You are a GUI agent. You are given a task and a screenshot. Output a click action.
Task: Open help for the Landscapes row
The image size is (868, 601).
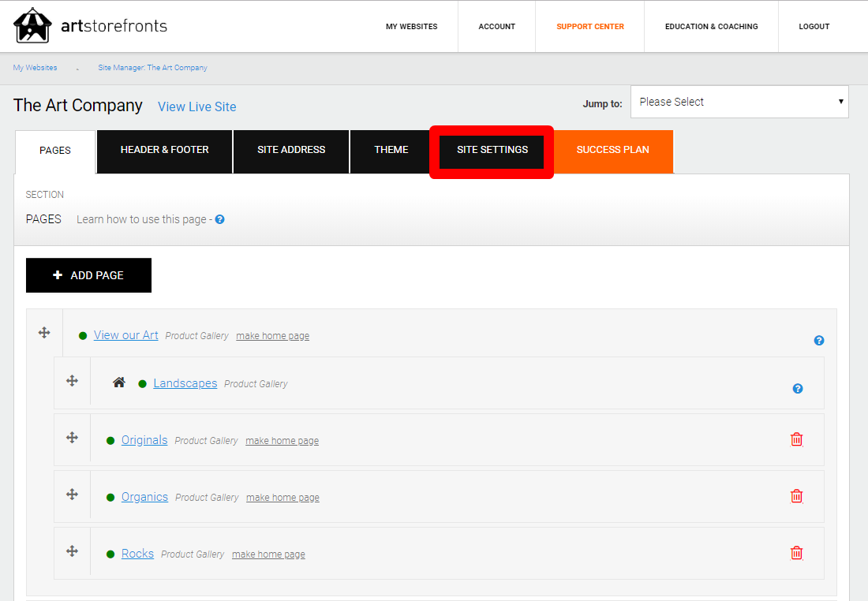pos(797,388)
